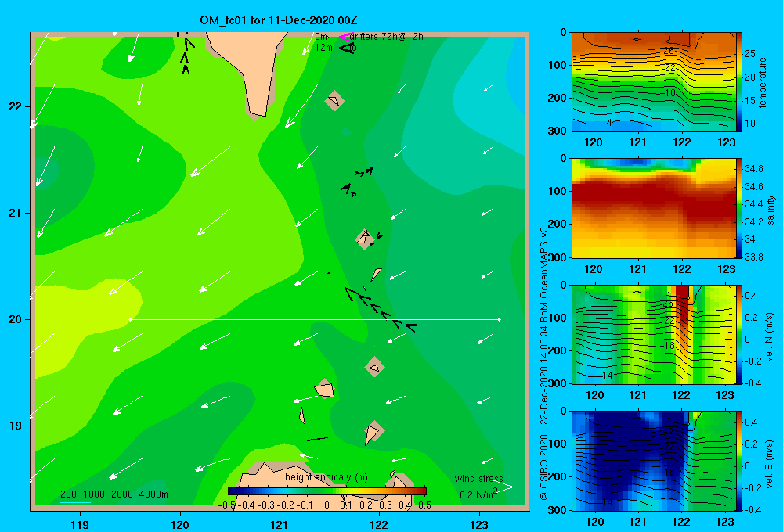The width and height of the screenshot is (783, 532).
Task: Click the '33.8' tick on salinity color bar
Action: [x=754, y=257]
